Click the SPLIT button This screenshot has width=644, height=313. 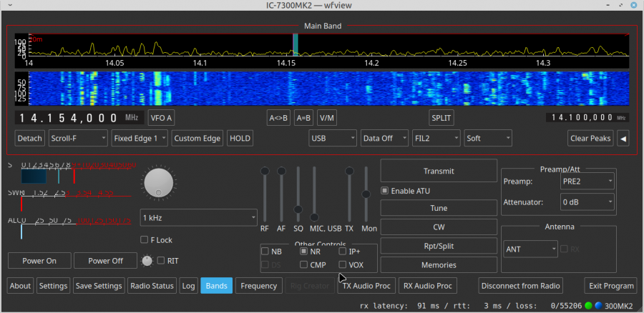[441, 118]
